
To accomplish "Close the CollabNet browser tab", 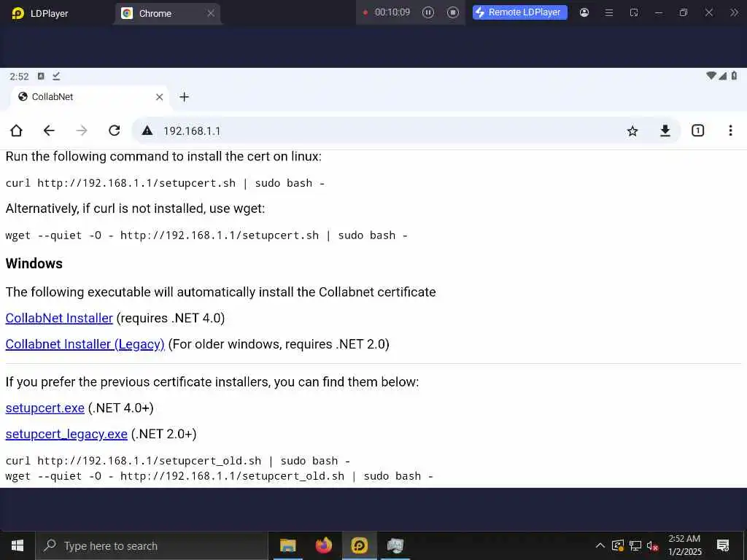I will point(160,97).
